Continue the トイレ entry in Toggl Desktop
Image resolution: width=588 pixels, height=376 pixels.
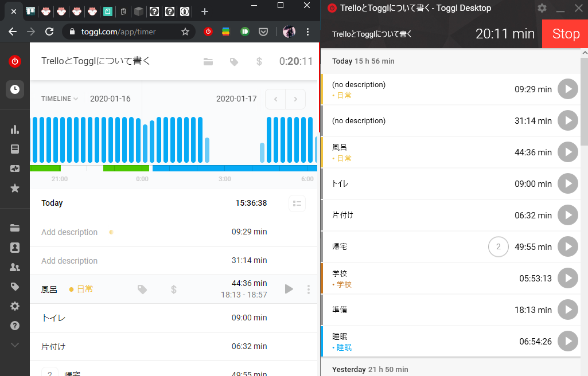click(568, 183)
